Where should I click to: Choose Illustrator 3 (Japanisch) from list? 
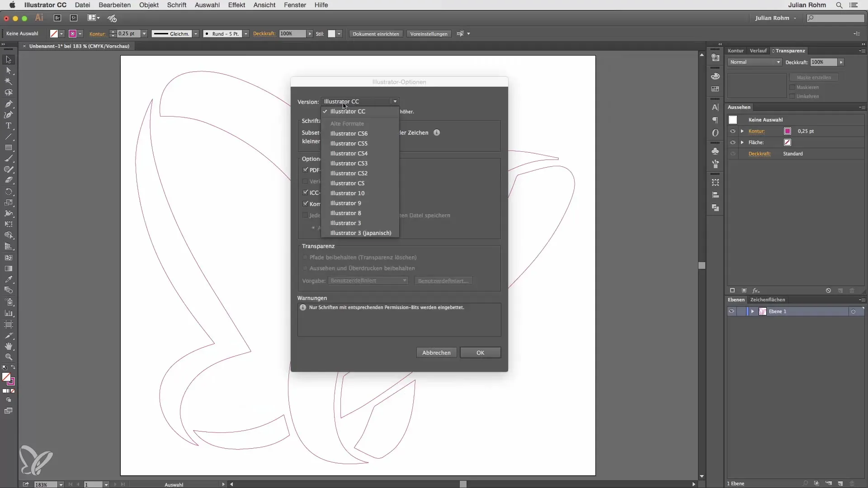click(360, 233)
